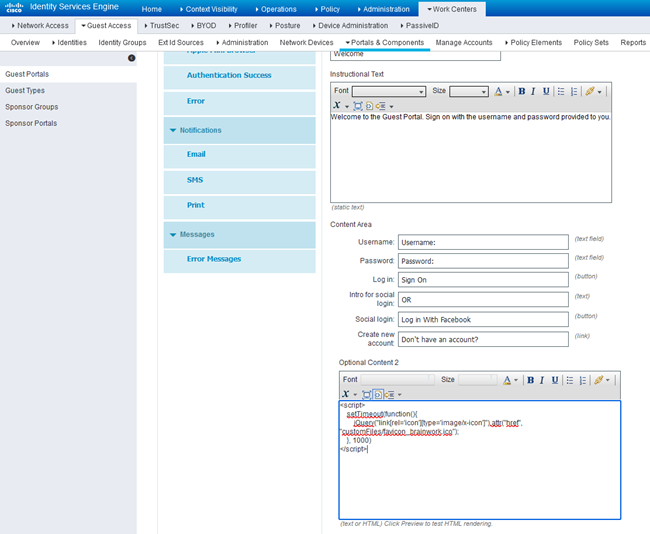Open the Home menu
Screen dimensions: 650x534
click(151, 9)
